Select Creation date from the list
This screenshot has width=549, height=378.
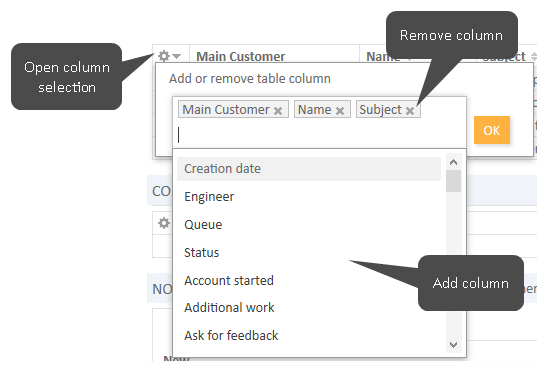[x=309, y=169]
